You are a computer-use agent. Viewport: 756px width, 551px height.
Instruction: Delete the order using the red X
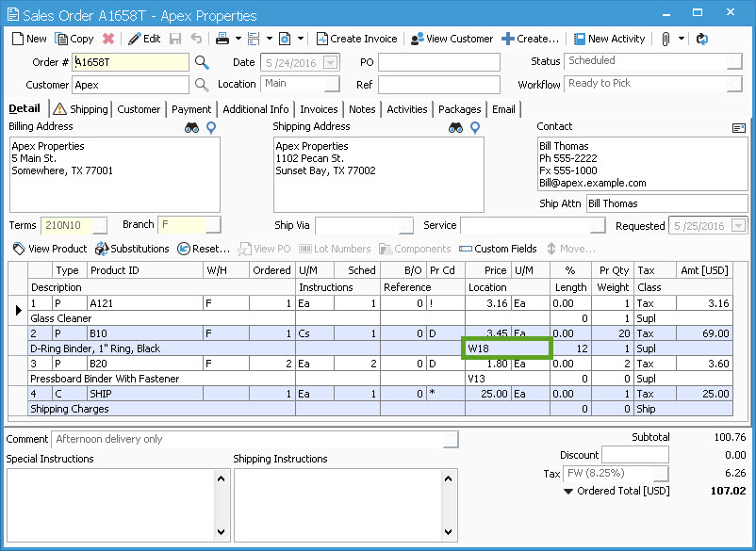pyautogui.click(x=108, y=39)
